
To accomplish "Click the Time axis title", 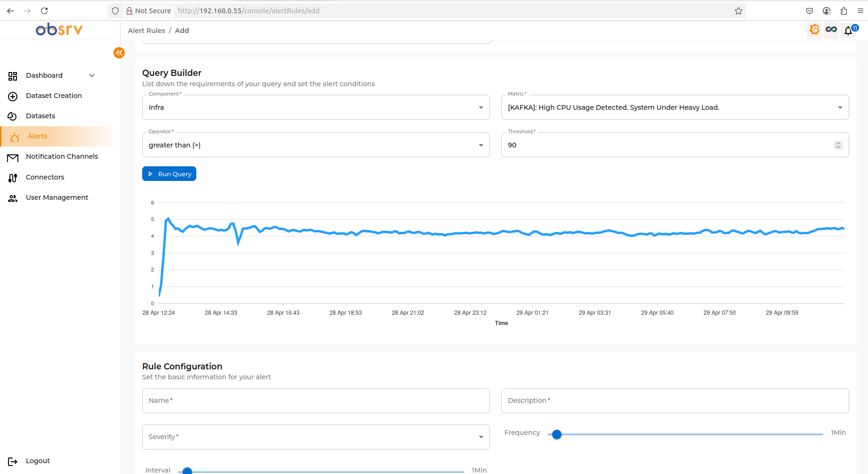I will [501, 323].
